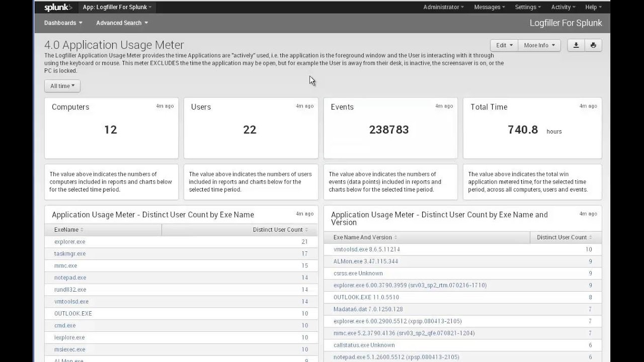This screenshot has width=644, height=362.
Task: Click explorer.exe 6.00.2900.5512 row
Action: coord(463,321)
